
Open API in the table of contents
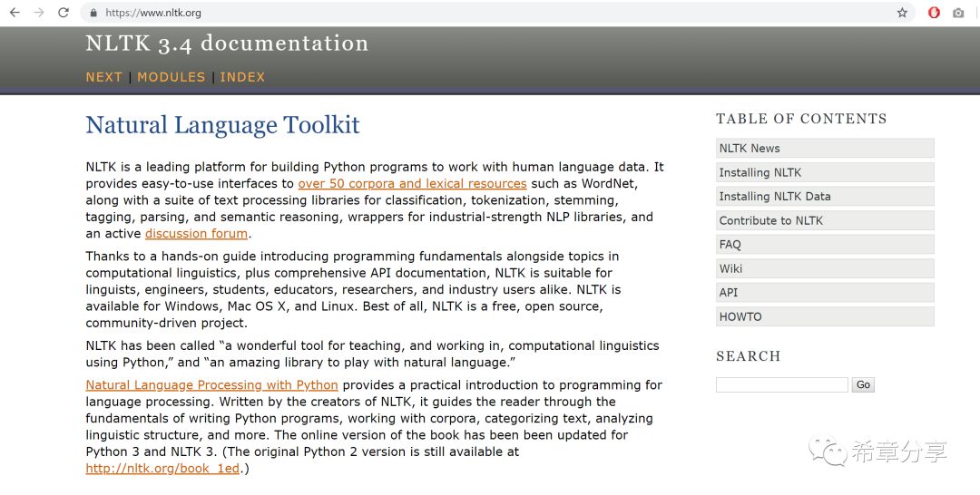click(x=825, y=292)
